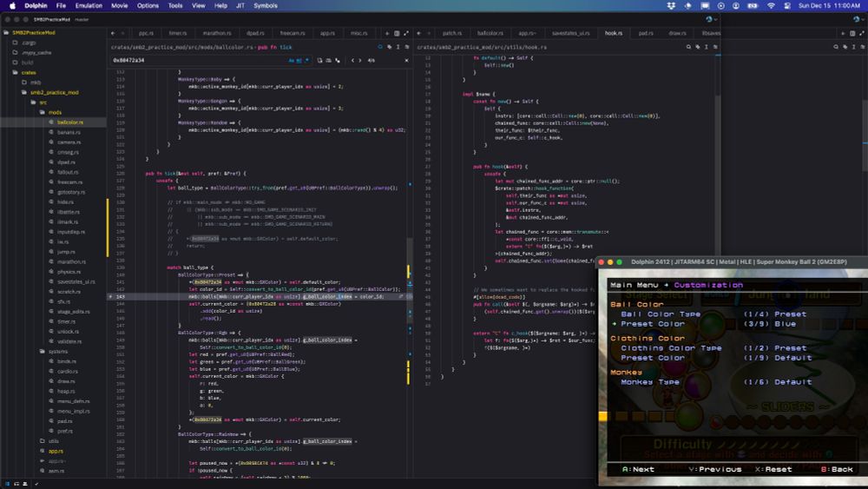868x489 pixels.
Task: Open the Movie menu
Action: (120, 5)
